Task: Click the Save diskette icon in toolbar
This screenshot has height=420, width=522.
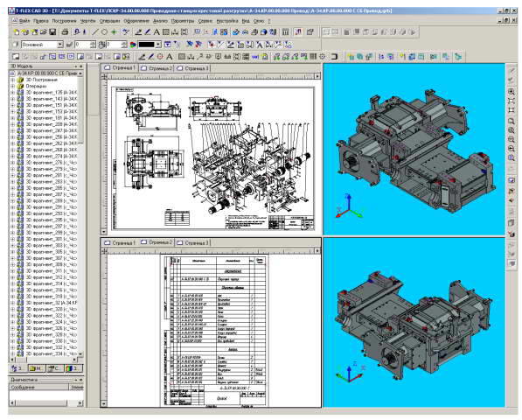Action: point(52,32)
